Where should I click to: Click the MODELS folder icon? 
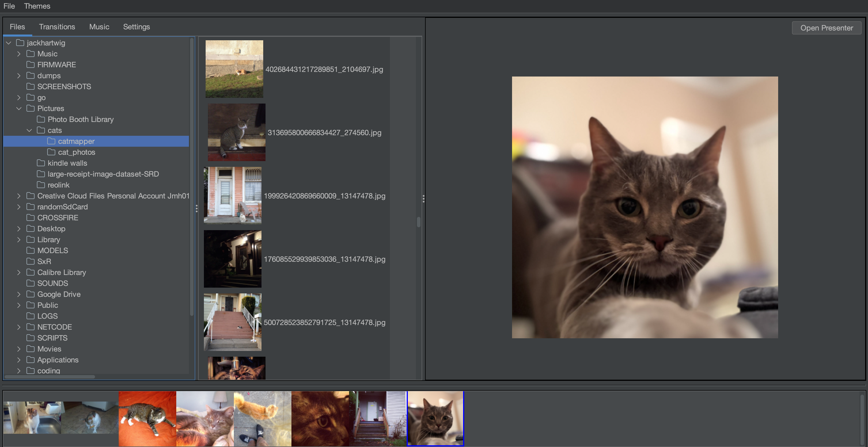(31, 251)
